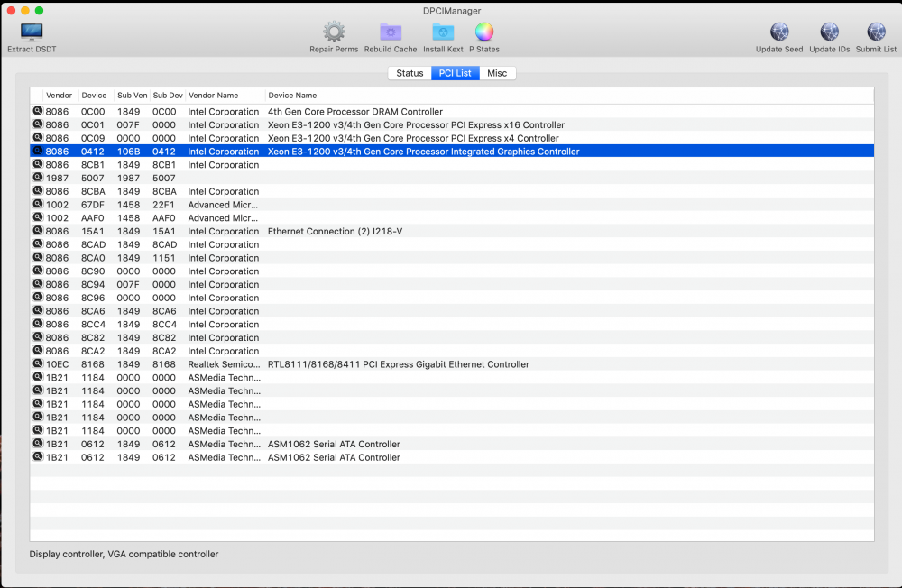Click magnifier icon on device 8CA2 row
This screenshot has height=588, width=902.
pyautogui.click(x=37, y=351)
